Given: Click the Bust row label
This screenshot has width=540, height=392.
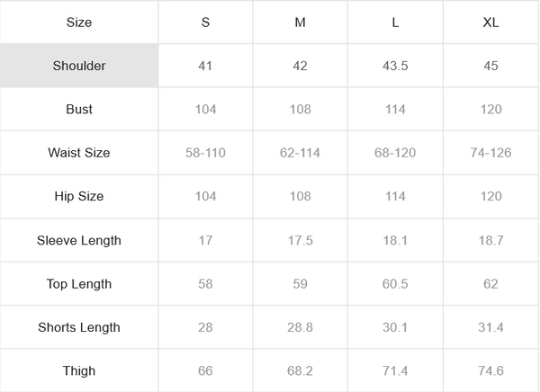Looking at the screenshot, I should [x=79, y=109].
